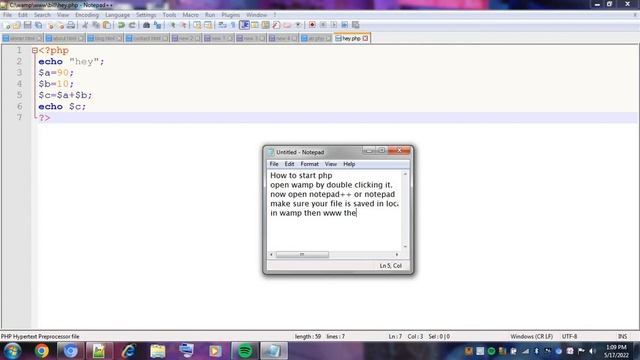This screenshot has height=360, width=640.
Task: Open the Run menu
Action: click(x=210, y=15)
